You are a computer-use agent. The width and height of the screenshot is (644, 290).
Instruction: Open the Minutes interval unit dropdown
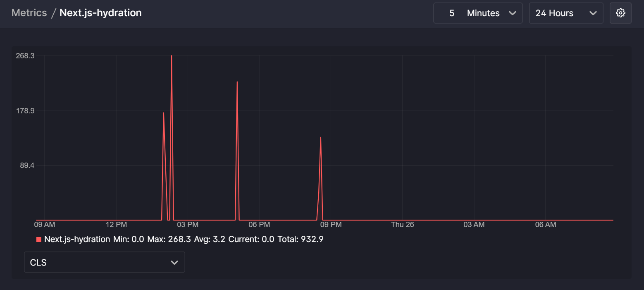click(492, 13)
